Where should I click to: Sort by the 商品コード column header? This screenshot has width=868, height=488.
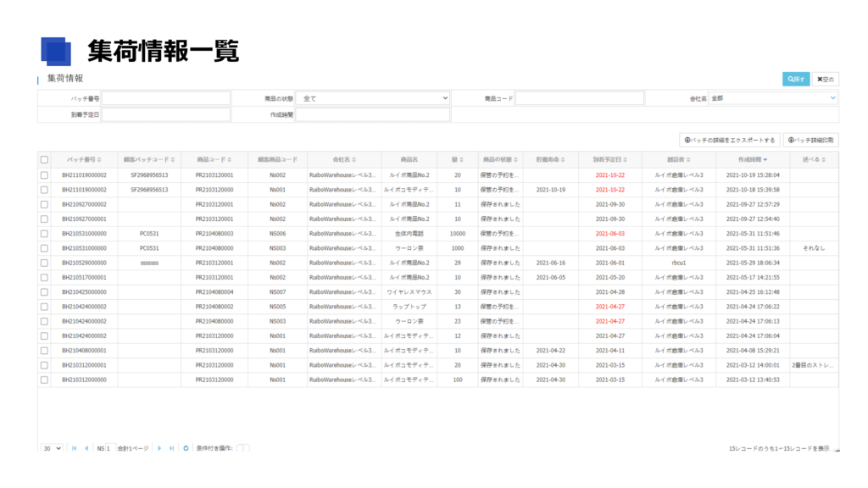tap(214, 159)
